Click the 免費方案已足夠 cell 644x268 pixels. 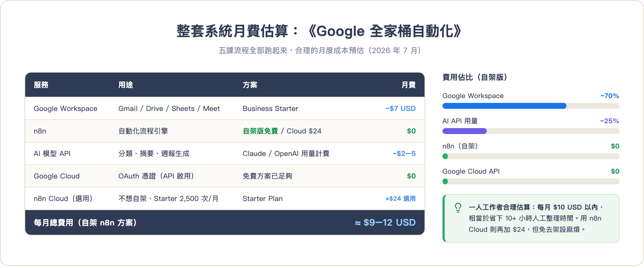[x=267, y=176]
